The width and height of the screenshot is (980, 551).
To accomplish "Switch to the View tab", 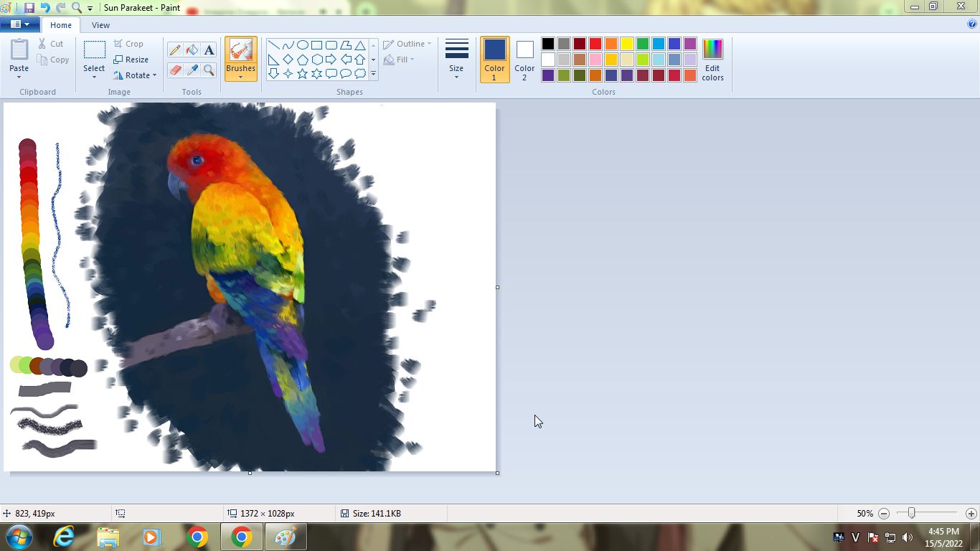I will [x=100, y=25].
